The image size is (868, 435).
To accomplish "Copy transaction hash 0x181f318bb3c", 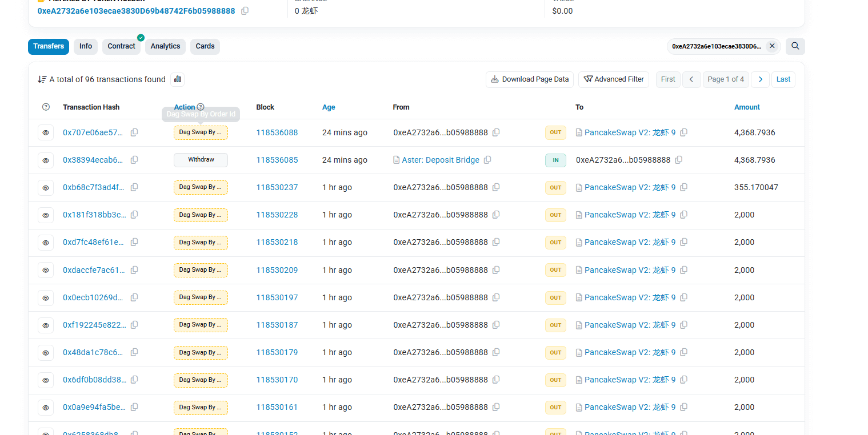I will point(134,215).
